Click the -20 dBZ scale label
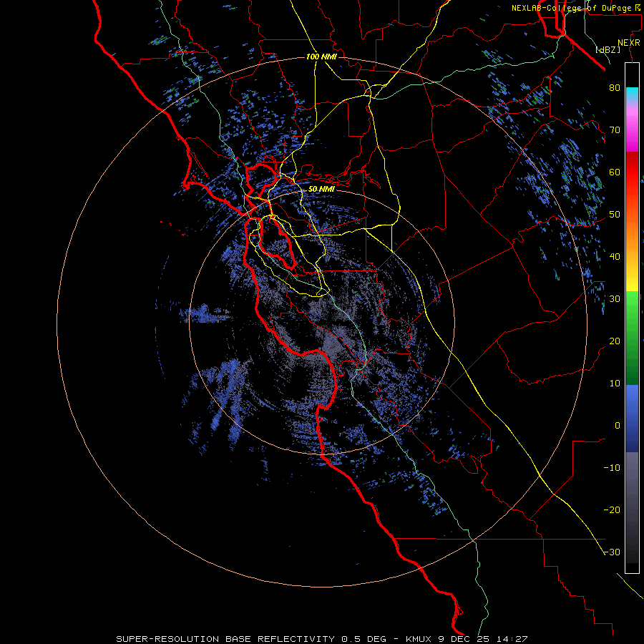The width and height of the screenshot is (644, 644). (612, 510)
